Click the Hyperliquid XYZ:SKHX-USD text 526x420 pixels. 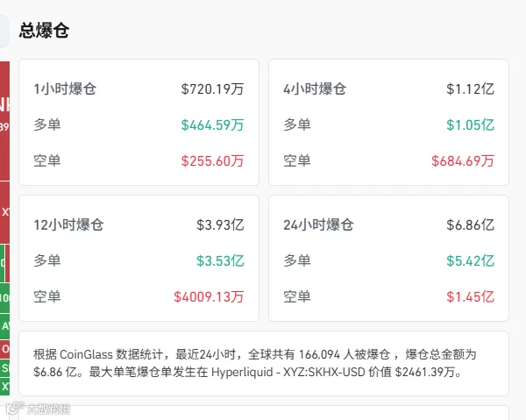(288, 372)
